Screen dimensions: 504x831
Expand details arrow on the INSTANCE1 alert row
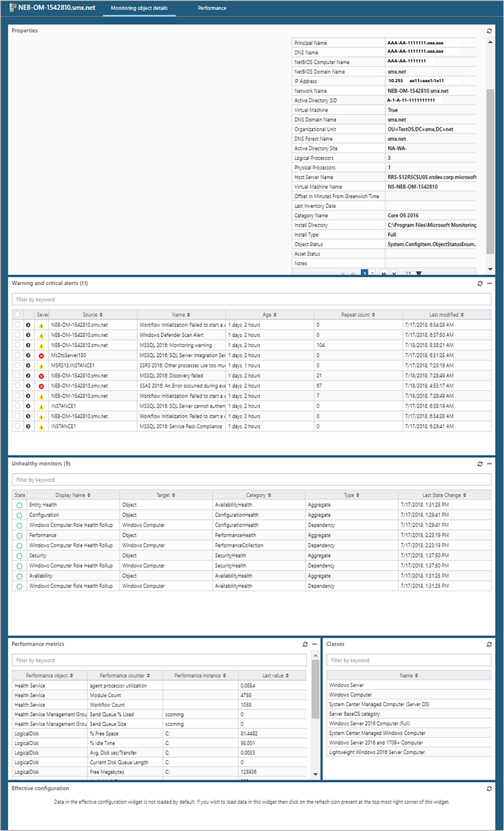28,406
